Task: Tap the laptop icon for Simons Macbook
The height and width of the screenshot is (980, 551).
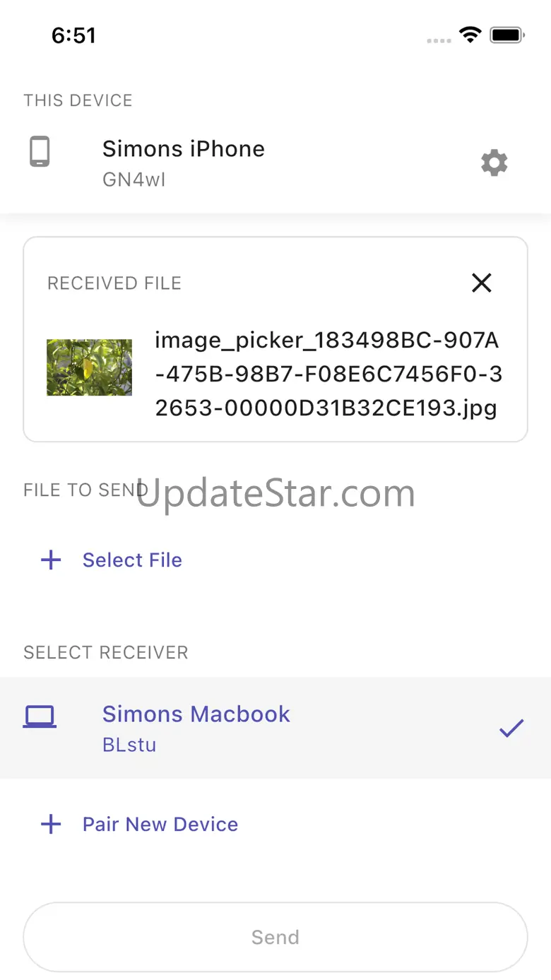Action: click(x=40, y=717)
